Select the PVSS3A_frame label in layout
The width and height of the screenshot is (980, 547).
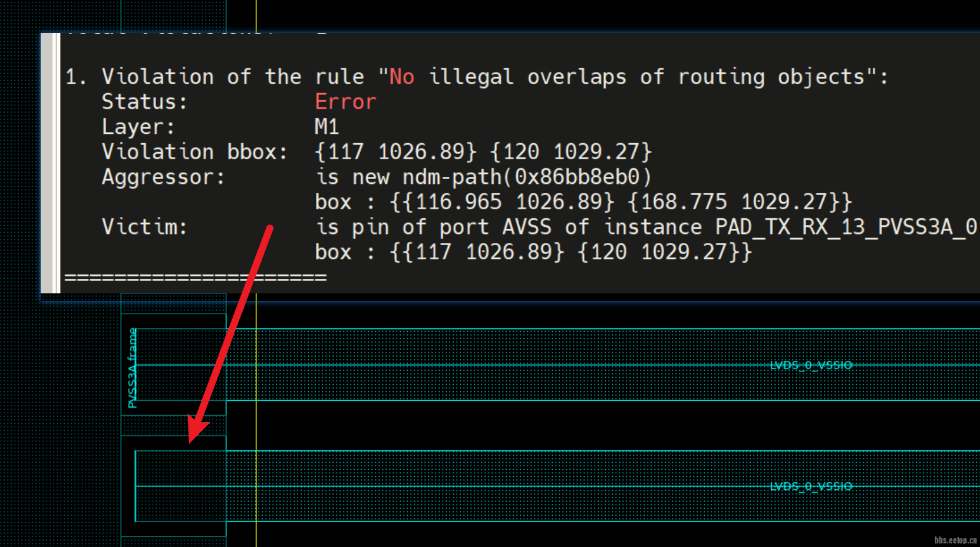[133, 368]
